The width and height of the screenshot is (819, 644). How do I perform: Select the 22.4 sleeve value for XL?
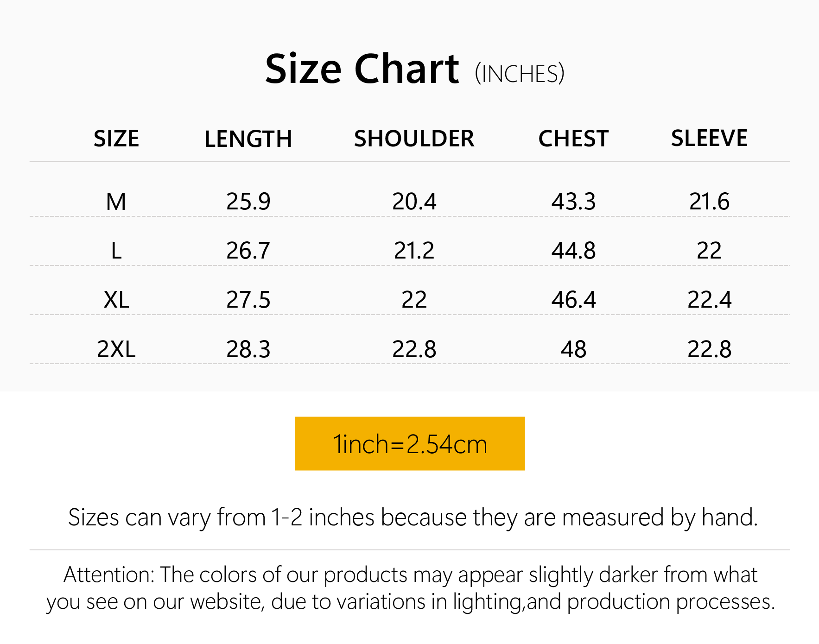click(x=709, y=300)
